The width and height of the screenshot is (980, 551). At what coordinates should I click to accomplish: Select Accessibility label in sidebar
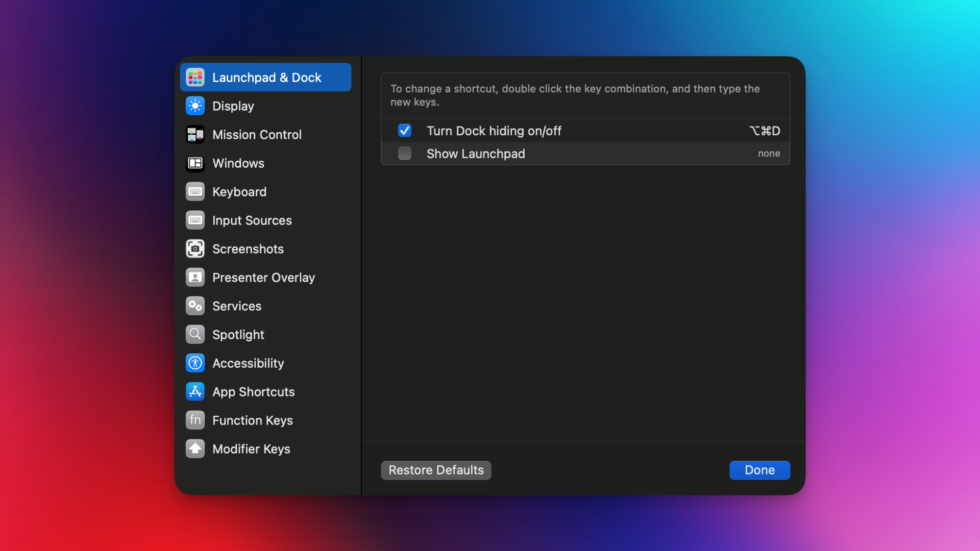click(248, 363)
